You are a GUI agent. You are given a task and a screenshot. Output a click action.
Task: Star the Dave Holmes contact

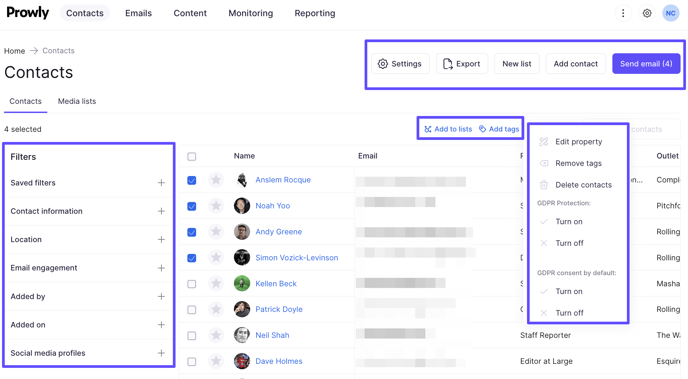(x=216, y=361)
